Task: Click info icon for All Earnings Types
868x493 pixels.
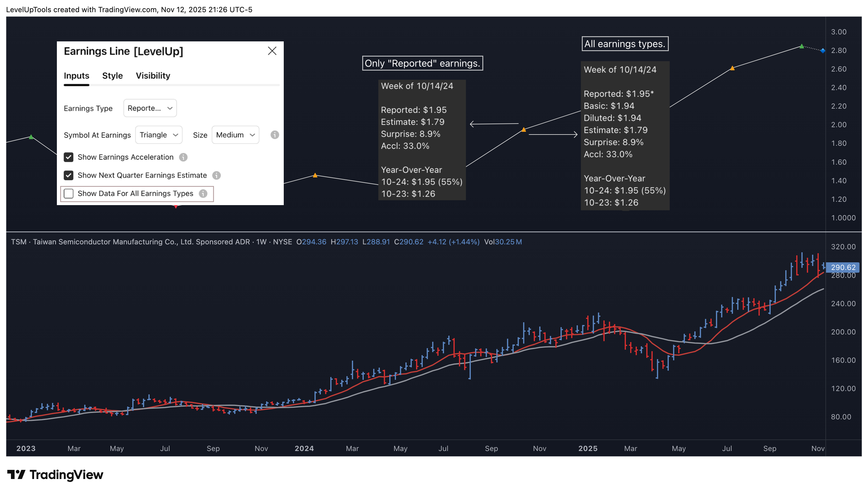Action: coord(203,194)
